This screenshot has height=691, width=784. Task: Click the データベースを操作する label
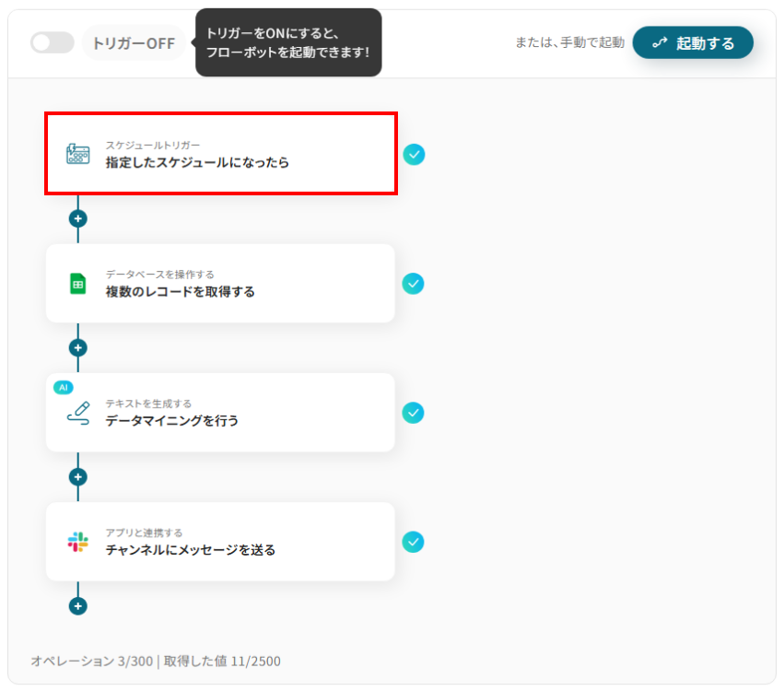point(159,274)
